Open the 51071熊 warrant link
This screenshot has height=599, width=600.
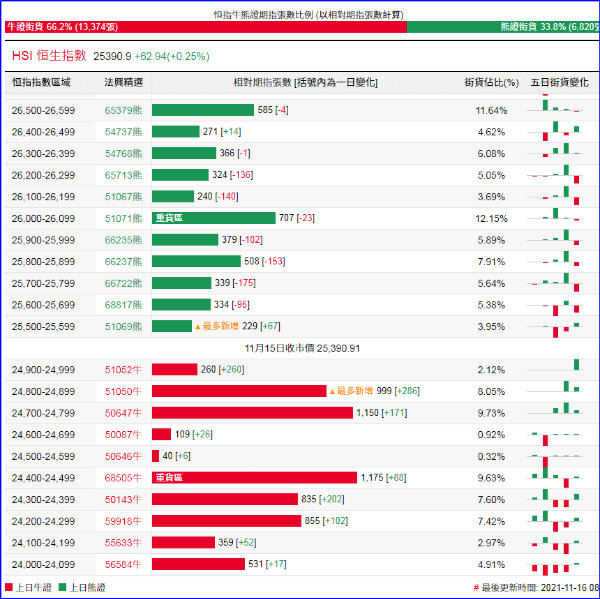tap(125, 218)
